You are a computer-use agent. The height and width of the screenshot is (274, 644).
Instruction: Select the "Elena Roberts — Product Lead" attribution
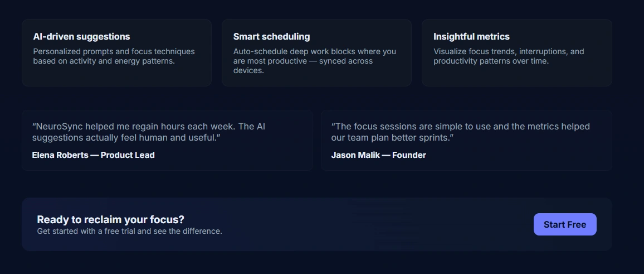pyautogui.click(x=93, y=155)
